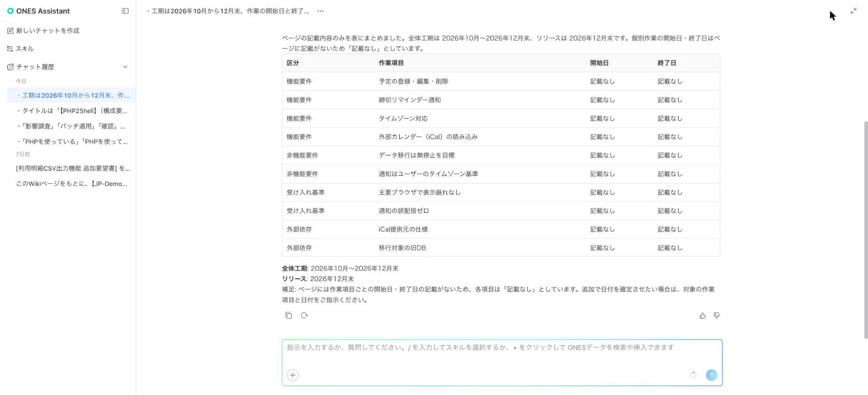Open the chat 「PHPを使っている」
This screenshot has height=395, width=868.
point(71,142)
